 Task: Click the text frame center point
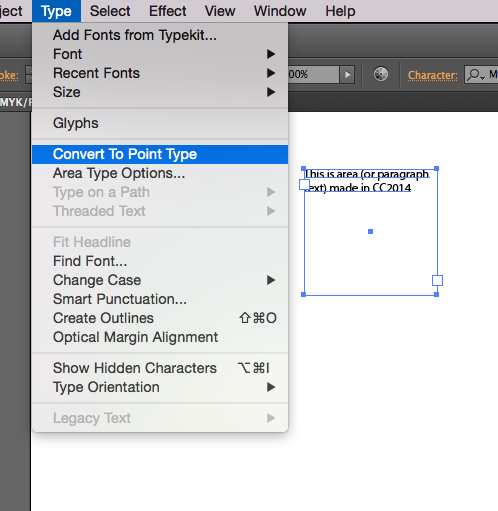370,231
